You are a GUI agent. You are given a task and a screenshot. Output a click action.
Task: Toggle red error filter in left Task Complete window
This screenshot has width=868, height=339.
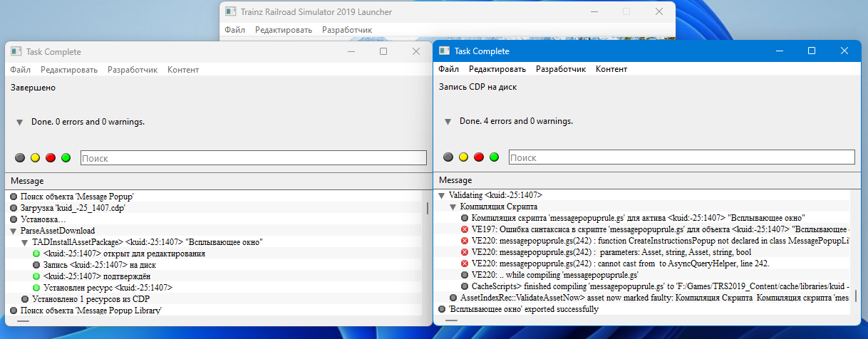51,157
